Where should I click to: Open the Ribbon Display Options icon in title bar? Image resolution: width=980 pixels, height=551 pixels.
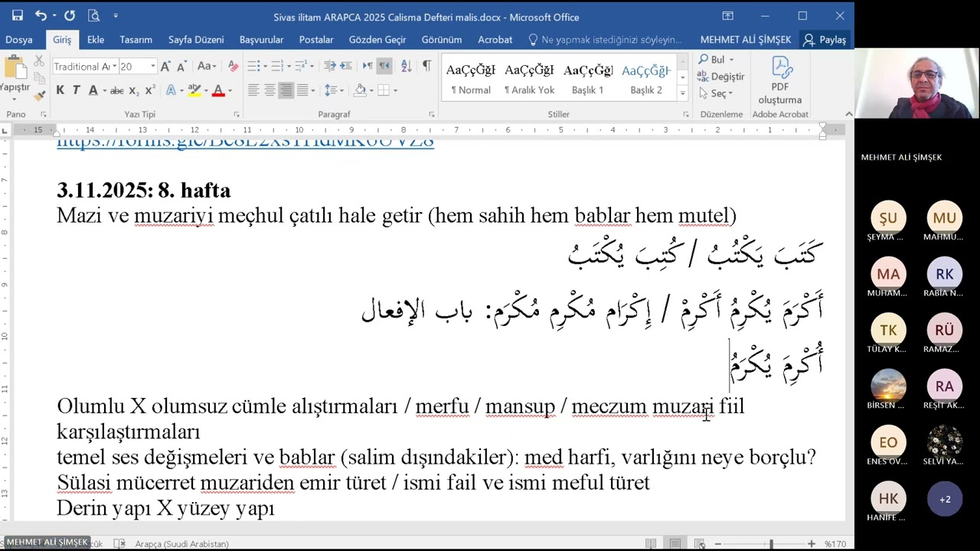coord(727,15)
